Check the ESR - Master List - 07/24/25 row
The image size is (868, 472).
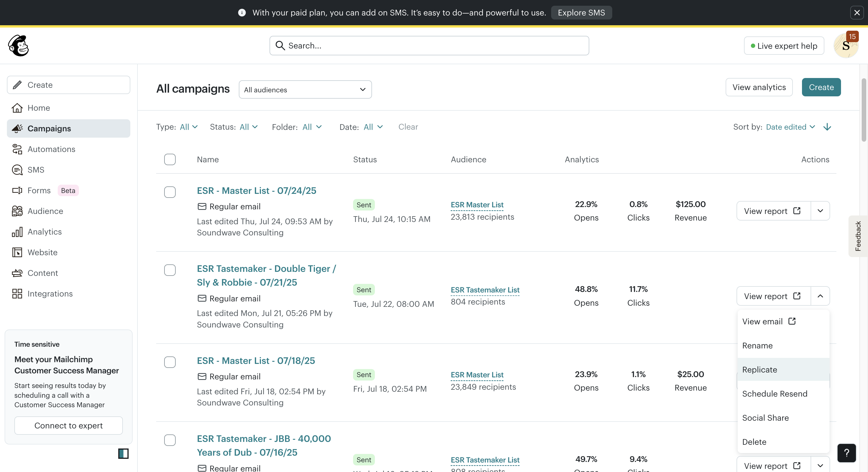[x=170, y=192]
